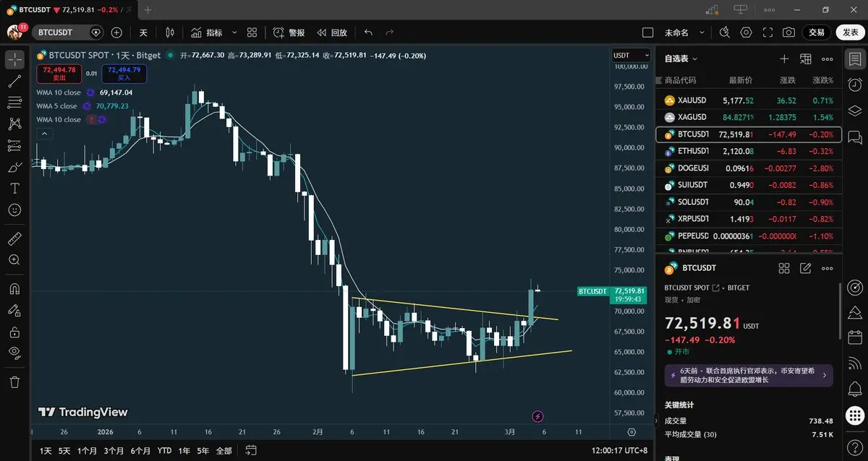Open watchlist advanced view icon
The height and width of the screenshot is (461, 868).
(x=806, y=59)
